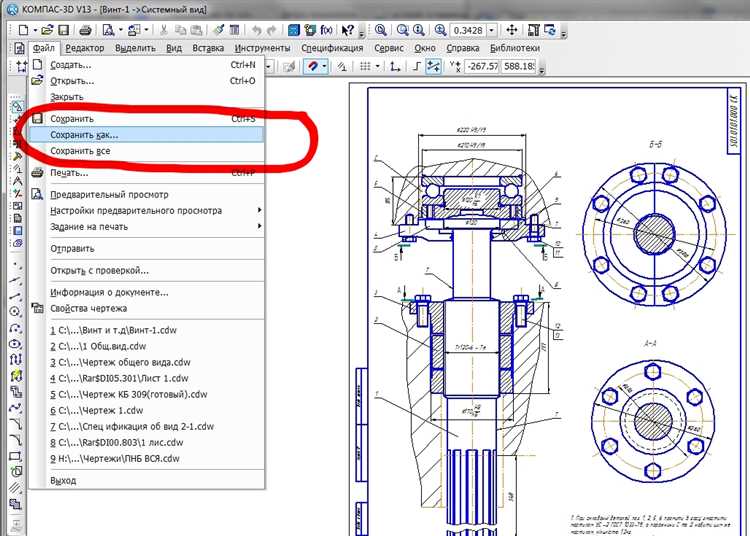Image resolution: width=750 pixels, height=536 pixels.
Task: Click the Save diskette toolbar icon
Action: click(x=63, y=31)
